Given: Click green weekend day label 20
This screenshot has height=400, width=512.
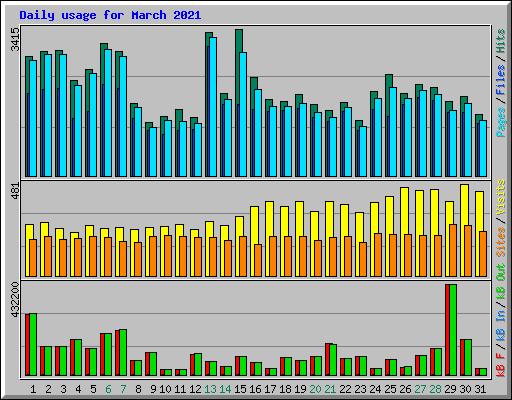Looking at the screenshot, I should click(315, 389).
